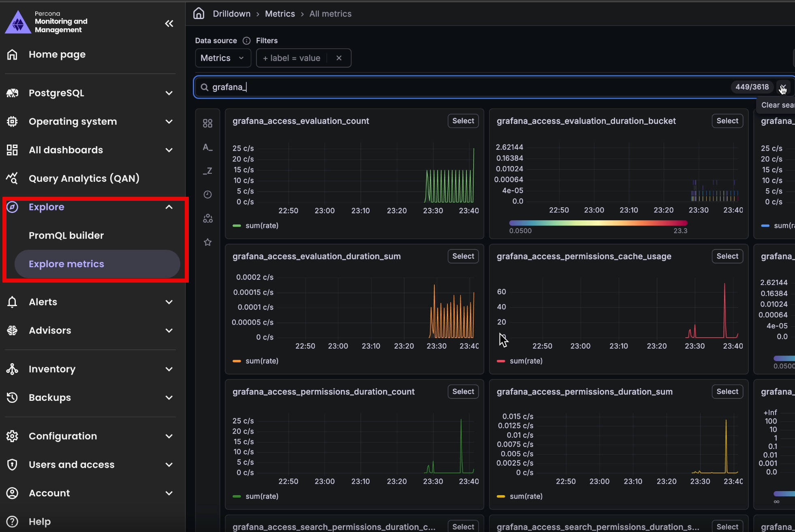This screenshot has width=795, height=532.
Task: Click the Help question mark icon
Action: [12, 521]
